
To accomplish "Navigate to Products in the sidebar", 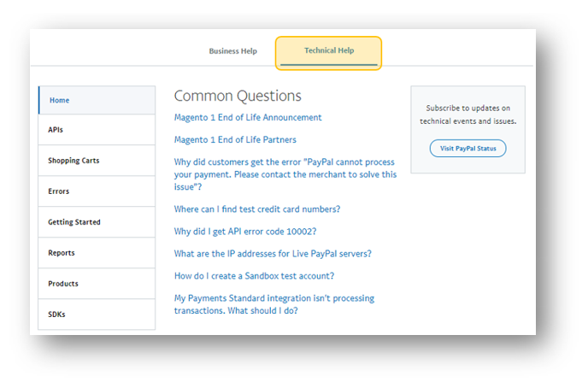I will (97, 284).
